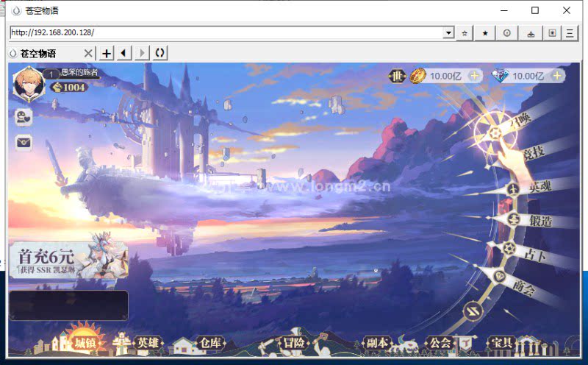This screenshot has height=365, width=588.
Task: Go forward with the right arrow
Action: (142, 53)
